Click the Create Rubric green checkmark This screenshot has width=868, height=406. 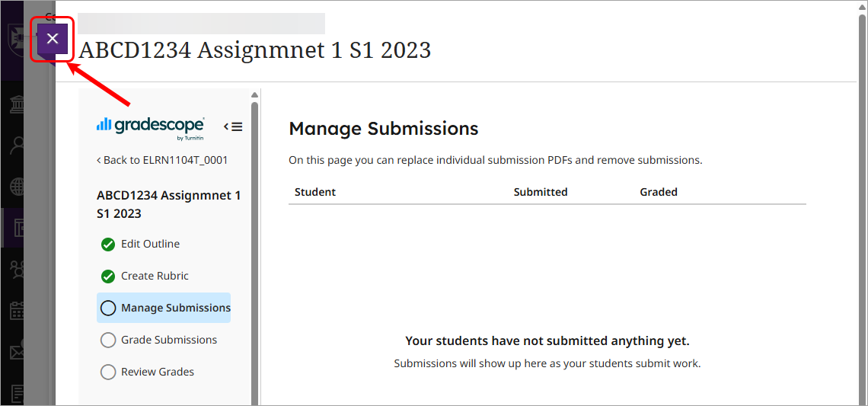pyautogui.click(x=108, y=277)
